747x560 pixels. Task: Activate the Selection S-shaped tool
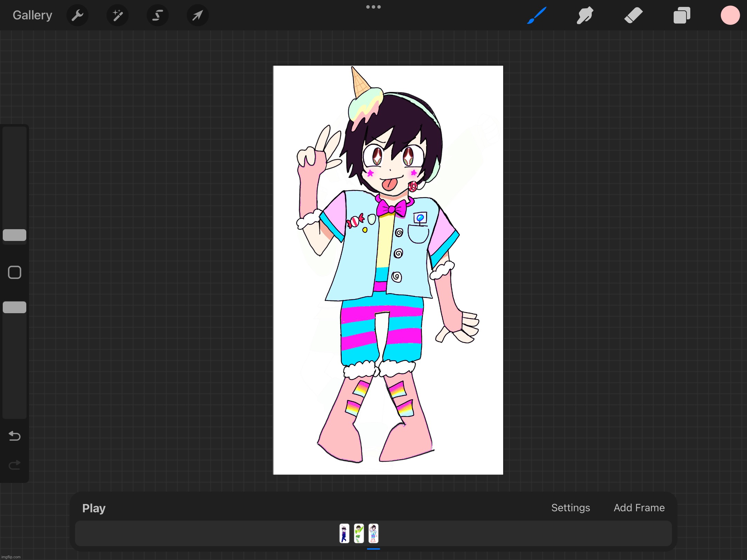coord(158,15)
